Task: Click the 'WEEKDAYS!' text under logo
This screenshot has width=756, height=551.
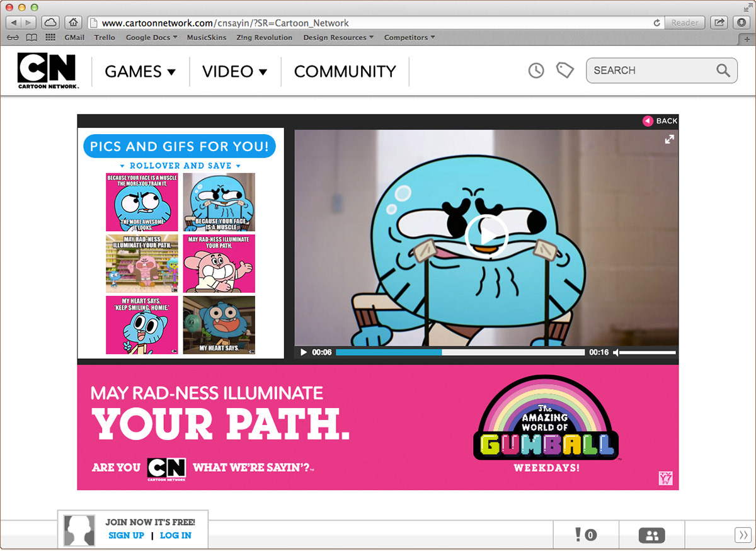Action: coord(546,468)
